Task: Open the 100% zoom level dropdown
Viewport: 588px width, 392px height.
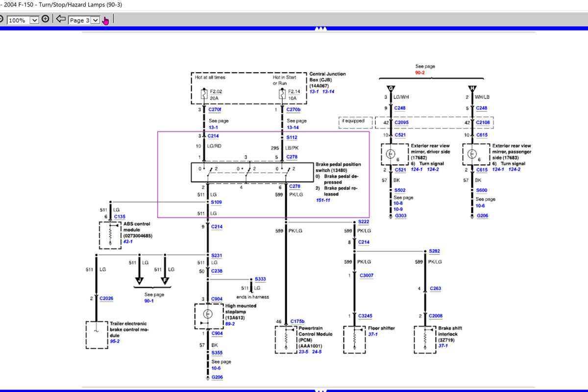Action: point(34,20)
